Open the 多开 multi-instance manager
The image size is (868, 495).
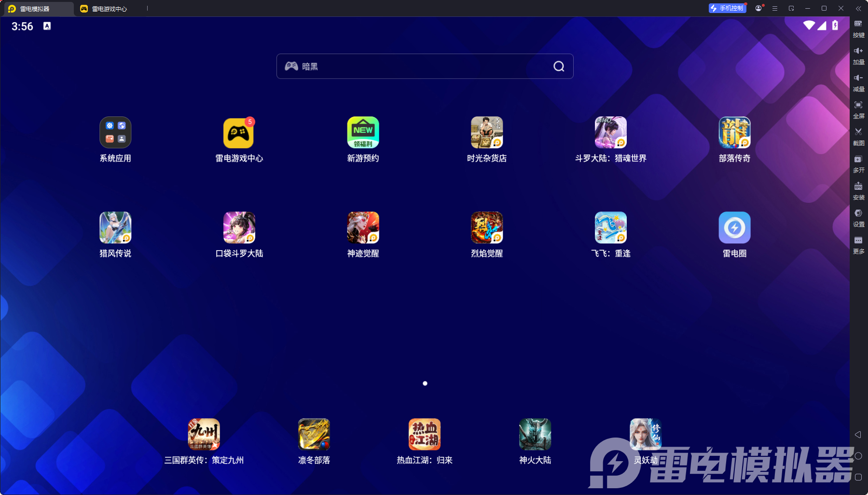(858, 164)
